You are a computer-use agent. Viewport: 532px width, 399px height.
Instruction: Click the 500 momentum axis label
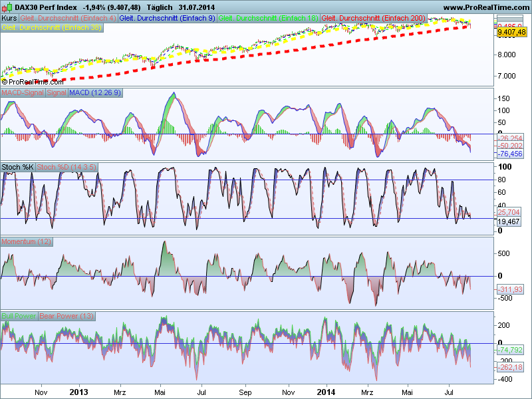pyautogui.click(x=504, y=253)
